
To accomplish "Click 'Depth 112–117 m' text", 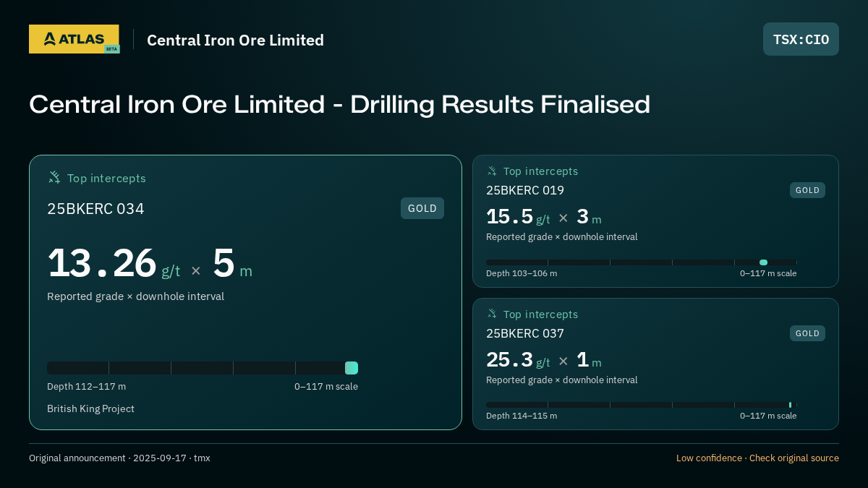I will pos(86,387).
